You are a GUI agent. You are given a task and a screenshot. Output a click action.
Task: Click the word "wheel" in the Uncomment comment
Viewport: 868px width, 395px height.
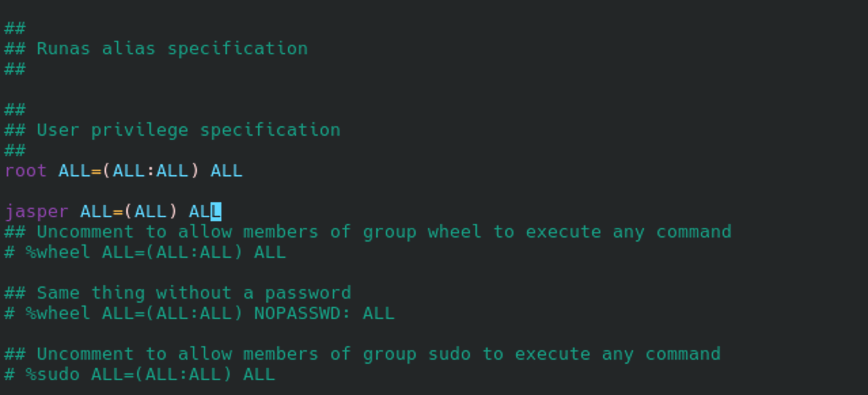coord(454,231)
